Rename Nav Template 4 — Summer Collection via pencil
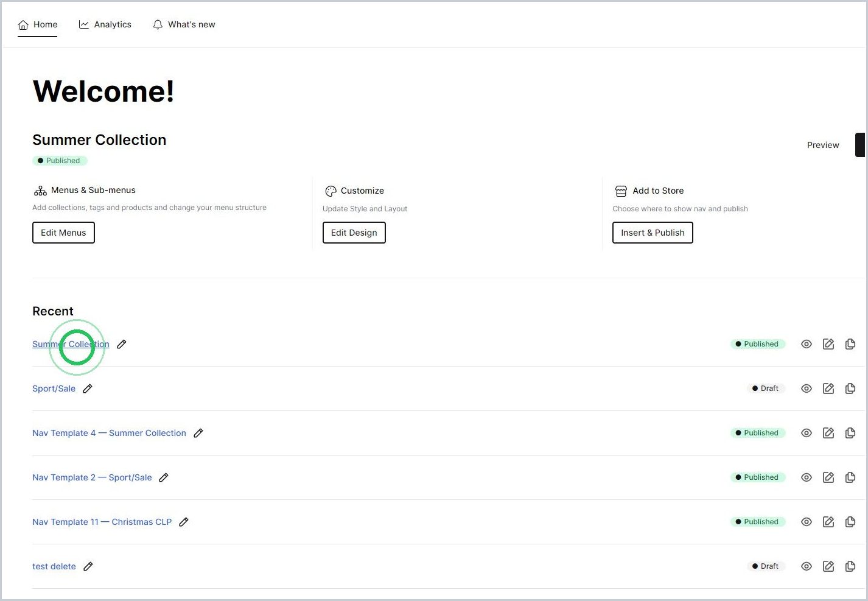This screenshot has height=601, width=868. tap(198, 433)
